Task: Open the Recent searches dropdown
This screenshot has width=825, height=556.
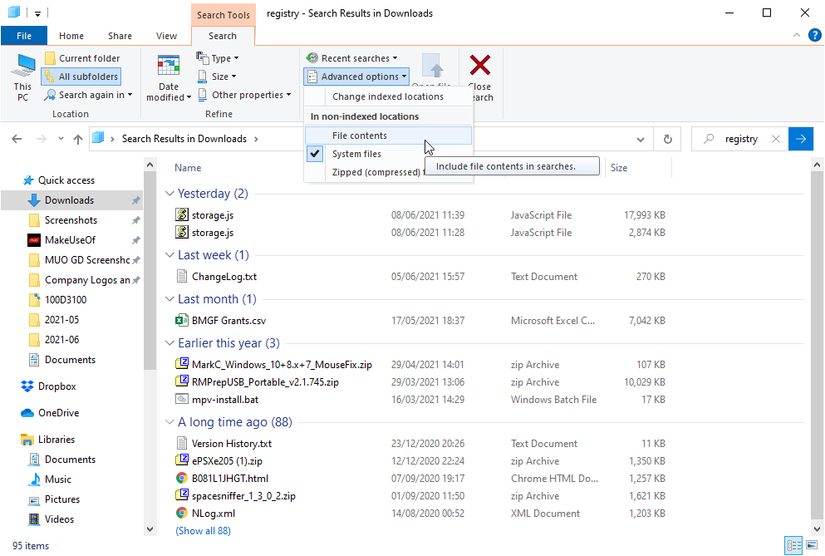Action: point(352,58)
